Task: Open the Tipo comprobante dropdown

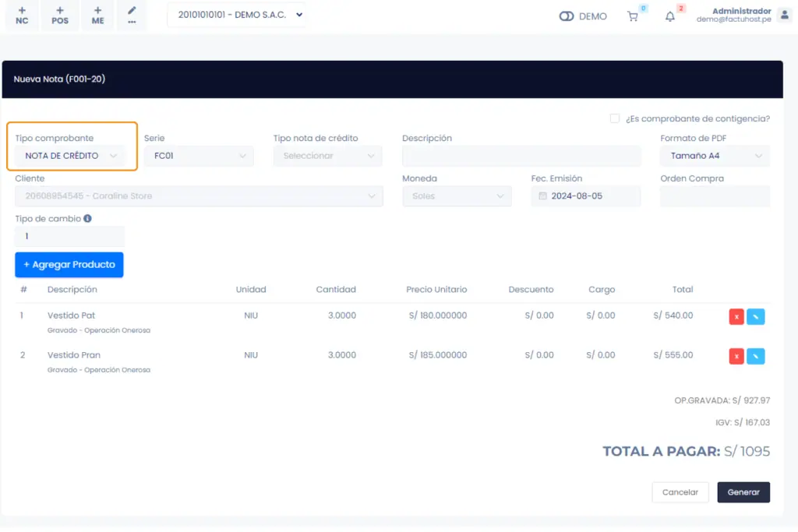Action: tap(71, 156)
